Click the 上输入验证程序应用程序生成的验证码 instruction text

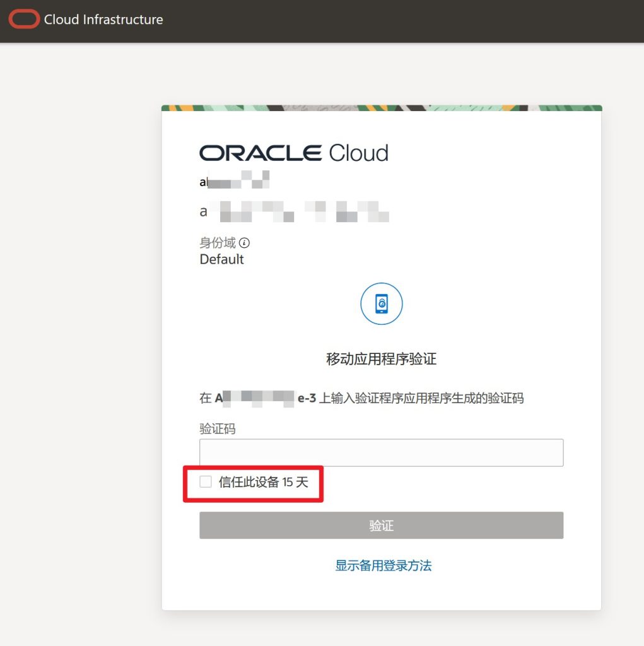[x=421, y=398]
